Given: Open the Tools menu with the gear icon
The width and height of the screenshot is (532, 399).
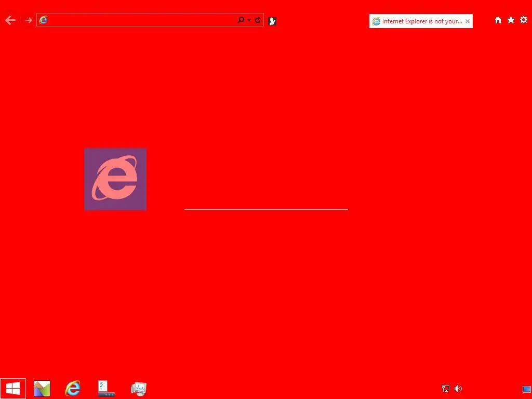Looking at the screenshot, I should 524,20.
